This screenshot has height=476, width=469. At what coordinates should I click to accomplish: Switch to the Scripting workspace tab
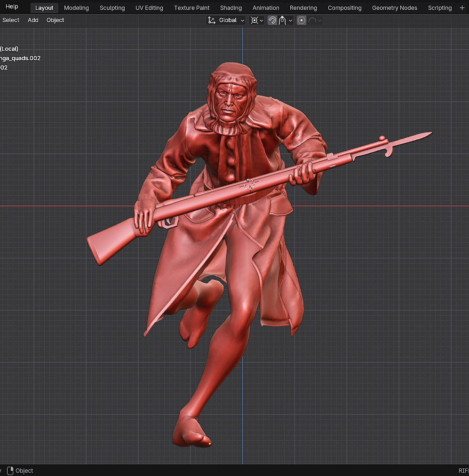[440, 8]
